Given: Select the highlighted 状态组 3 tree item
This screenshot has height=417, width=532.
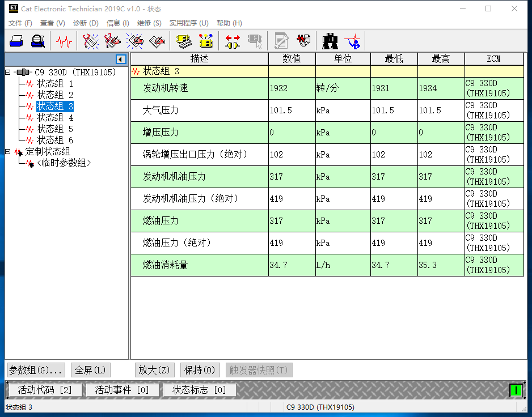Looking at the screenshot, I should pyautogui.click(x=55, y=107).
